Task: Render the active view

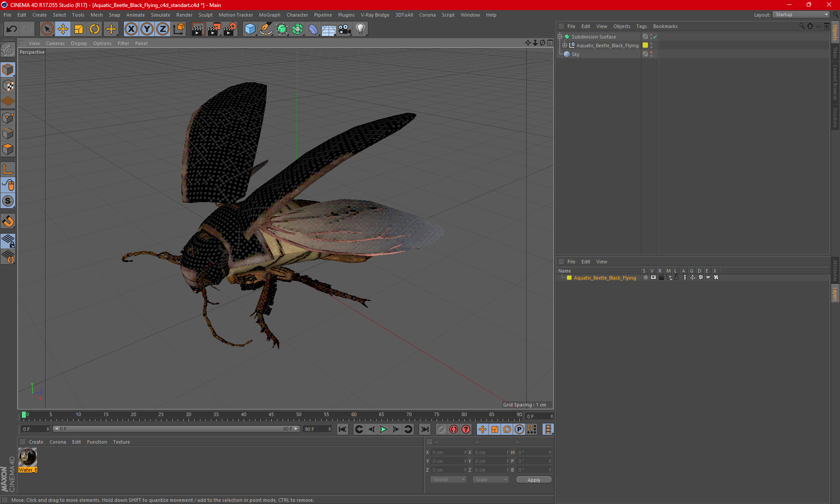Action: (198, 29)
